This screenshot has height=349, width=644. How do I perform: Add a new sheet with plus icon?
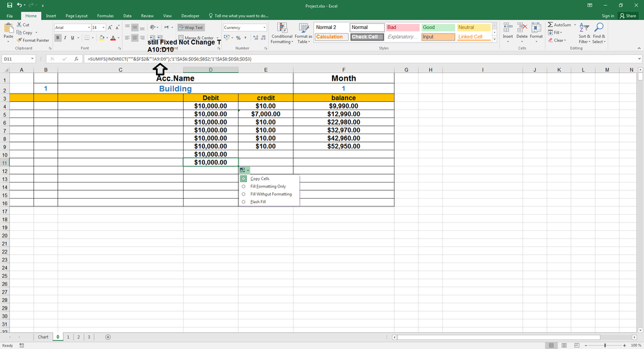point(108,337)
